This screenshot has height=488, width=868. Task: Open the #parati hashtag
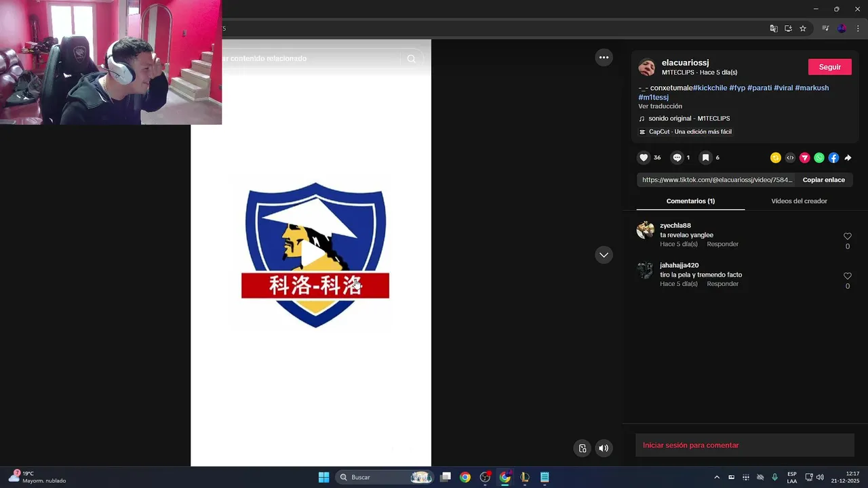759,88
